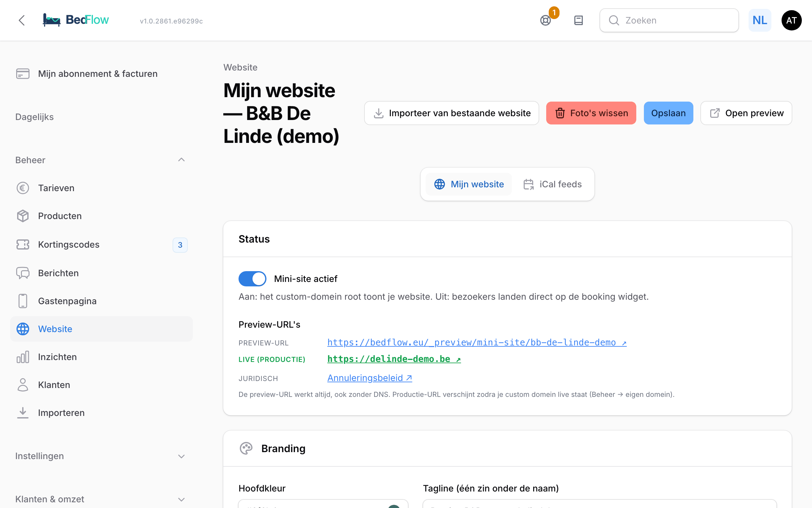This screenshot has height=508, width=812.
Task: Click the Importeren download icon
Action: (23, 412)
